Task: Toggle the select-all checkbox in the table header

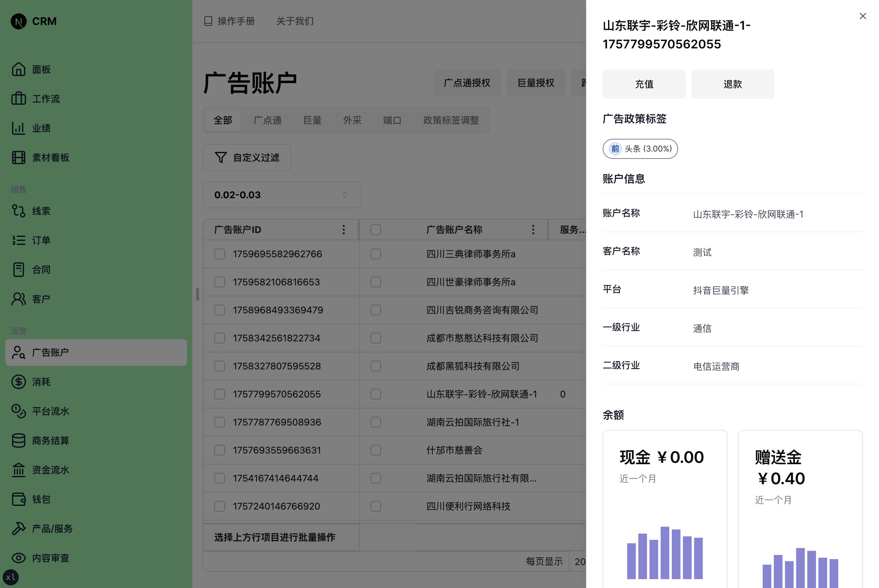Action: (x=375, y=230)
